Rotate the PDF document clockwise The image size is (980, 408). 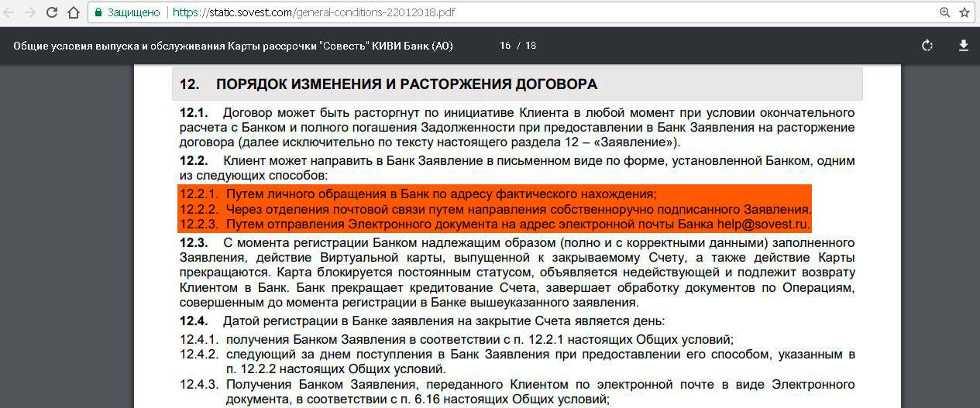click(x=927, y=46)
